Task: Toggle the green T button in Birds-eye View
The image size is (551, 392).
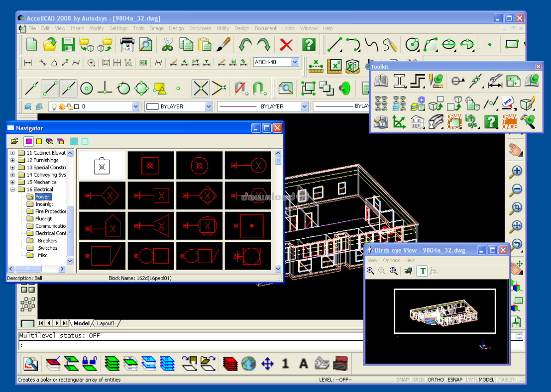Action: [423, 271]
